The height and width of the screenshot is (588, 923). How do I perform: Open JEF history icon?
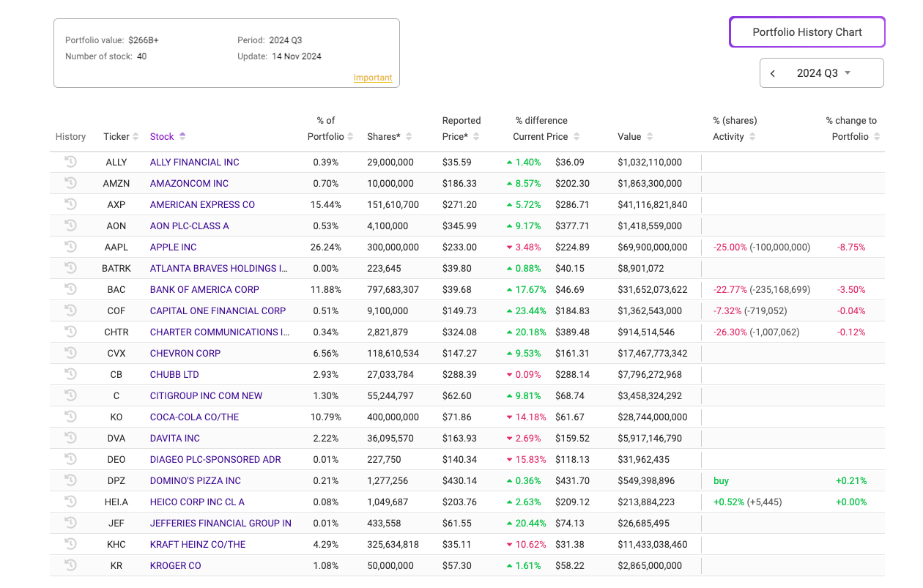point(70,523)
